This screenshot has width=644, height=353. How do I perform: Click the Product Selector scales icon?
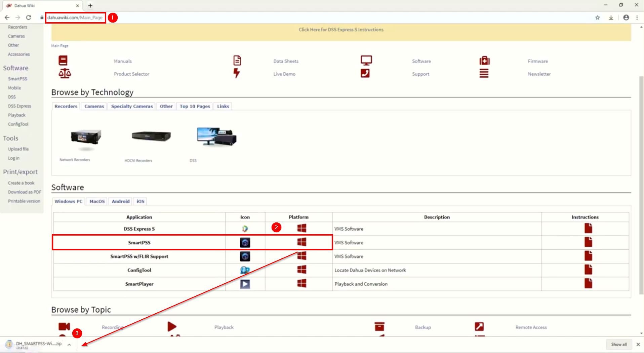pyautogui.click(x=65, y=73)
